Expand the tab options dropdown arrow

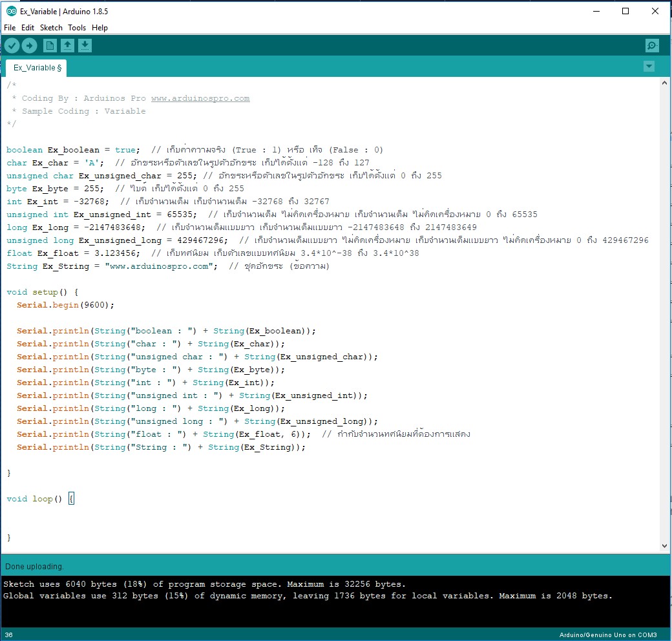(x=649, y=67)
